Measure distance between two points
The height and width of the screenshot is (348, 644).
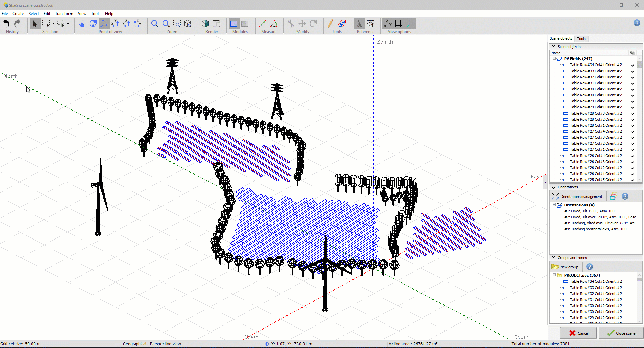(x=263, y=24)
